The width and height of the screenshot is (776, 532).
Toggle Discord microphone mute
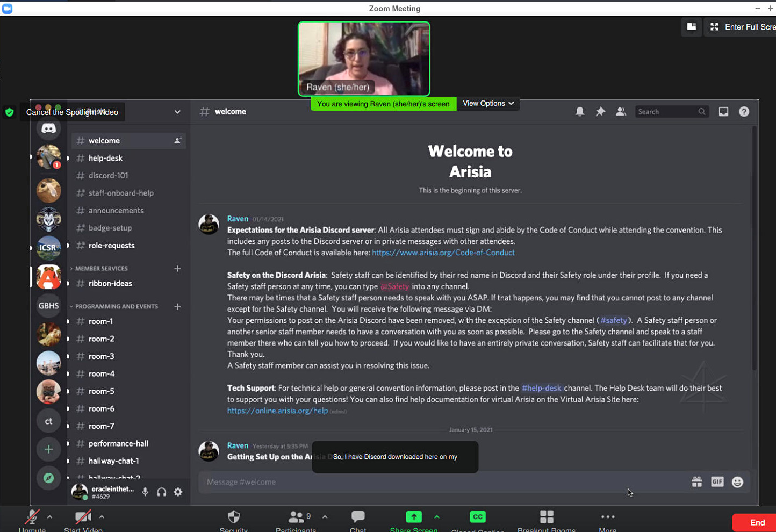(x=145, y=492)
